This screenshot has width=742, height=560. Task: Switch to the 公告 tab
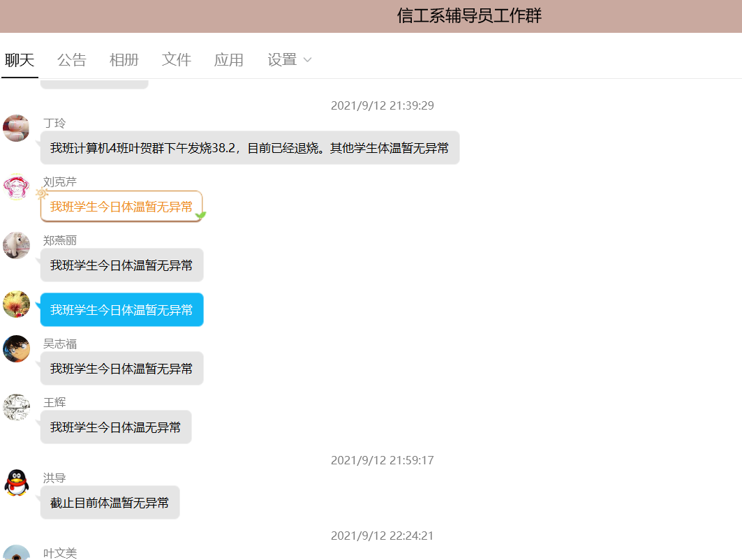[71, 60]
